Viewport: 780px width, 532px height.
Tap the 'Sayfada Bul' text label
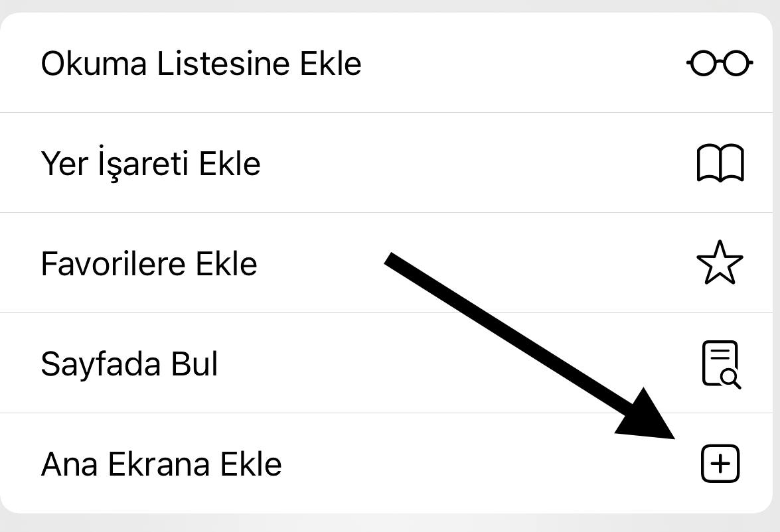click(129, 364)
